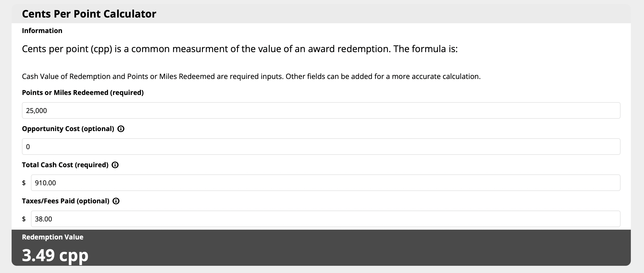The width and height of the screenshot is (644, 273).
Task: Click the Total Cash Cost info icon
Action: [x=115, y=165]
